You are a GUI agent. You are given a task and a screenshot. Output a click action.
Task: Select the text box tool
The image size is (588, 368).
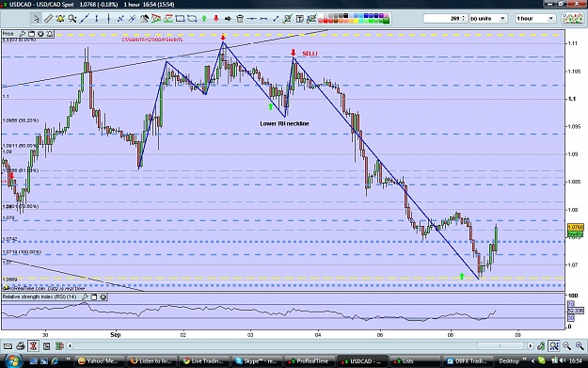[299, 19]
